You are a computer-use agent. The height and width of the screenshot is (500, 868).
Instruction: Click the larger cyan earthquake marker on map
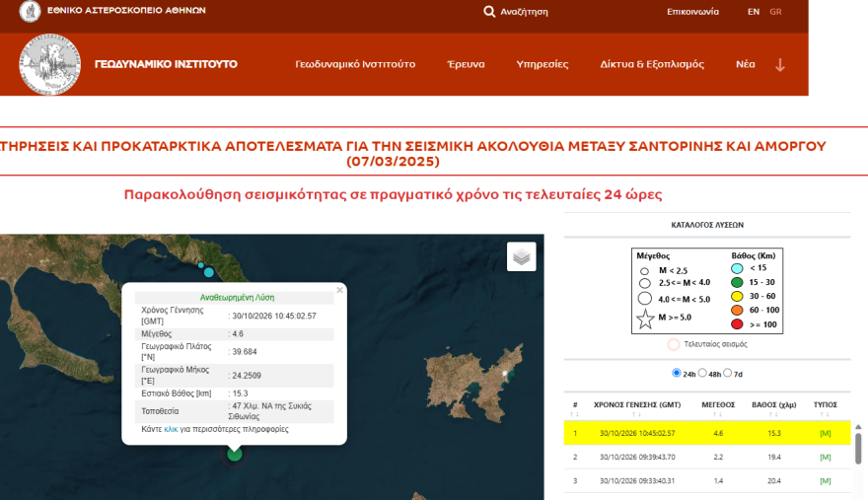tap(209, 272)
